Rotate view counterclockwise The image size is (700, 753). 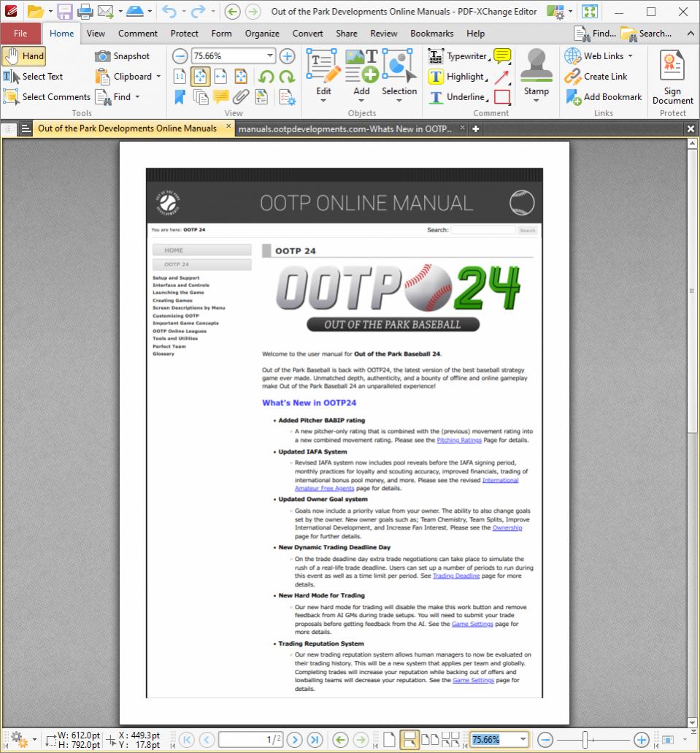coord(266,77)
